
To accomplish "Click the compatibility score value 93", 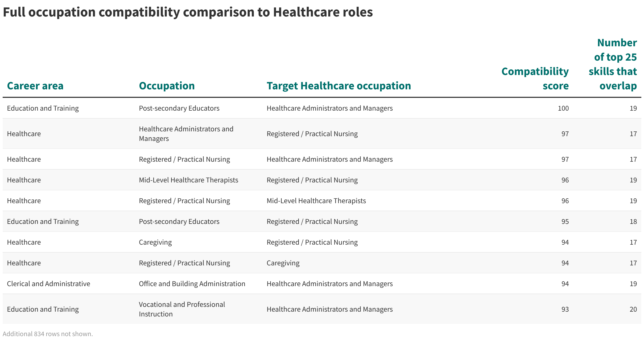I will pos(565,309).
